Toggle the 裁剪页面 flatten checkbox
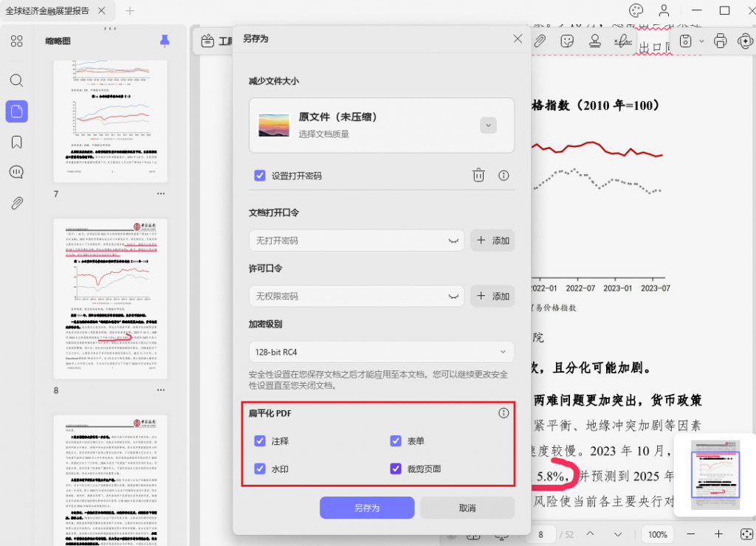Image resolution: width=756 pixels, height=546 pixels. pyautogui.click(x=396, y=469)
